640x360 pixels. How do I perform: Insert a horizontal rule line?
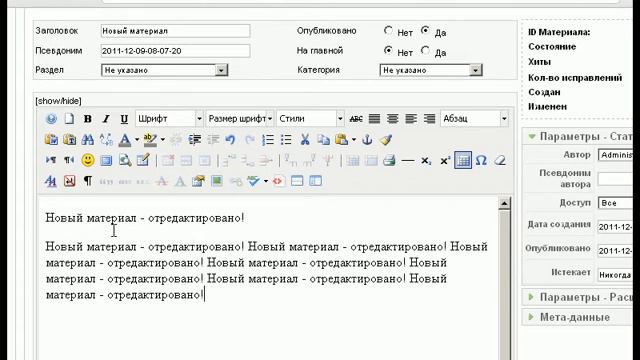407,161
